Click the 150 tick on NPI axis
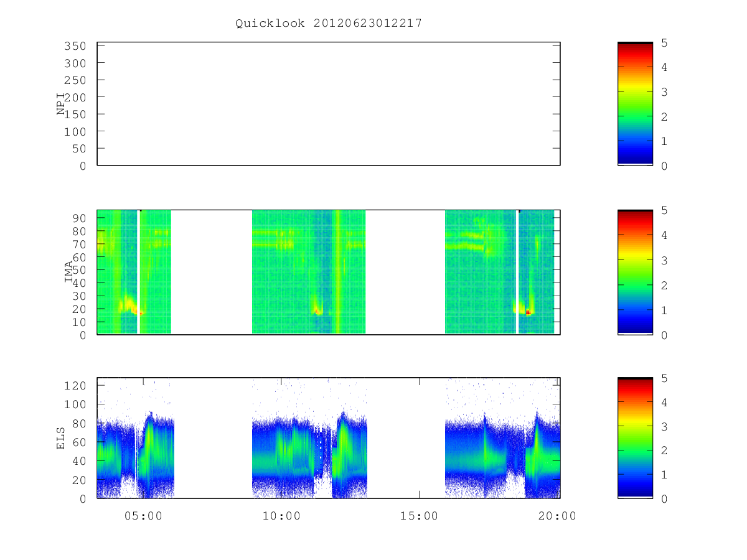The height and width of the screenshot is (560, 747). point(76,114)
